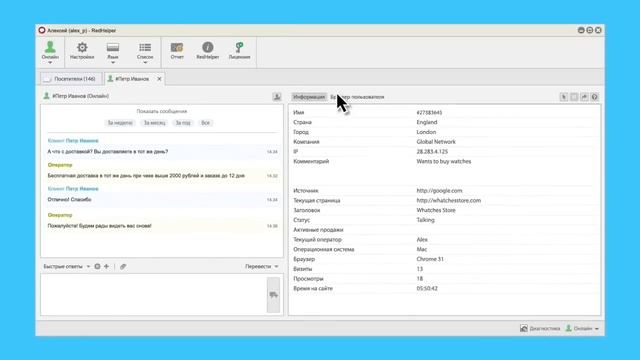Image resolution: width=640 pixels, height=360 pixels.
Task: Click the blank square icon in the info panel toolbar
Action: 574,97
